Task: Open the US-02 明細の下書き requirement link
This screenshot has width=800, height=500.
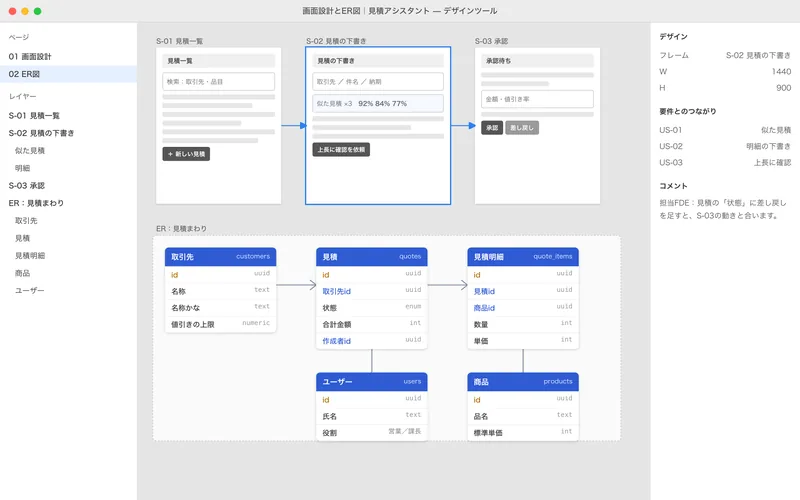Action: coord(725,146)
